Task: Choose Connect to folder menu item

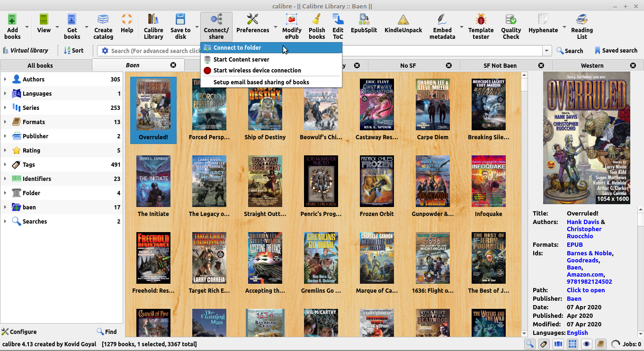Action: click(x=271, y=47)
